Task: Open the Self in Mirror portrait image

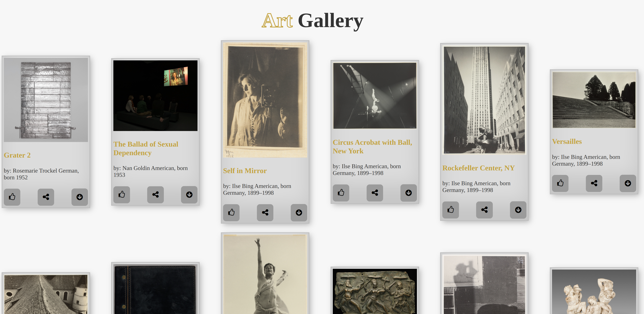Action: pos(265,100)
